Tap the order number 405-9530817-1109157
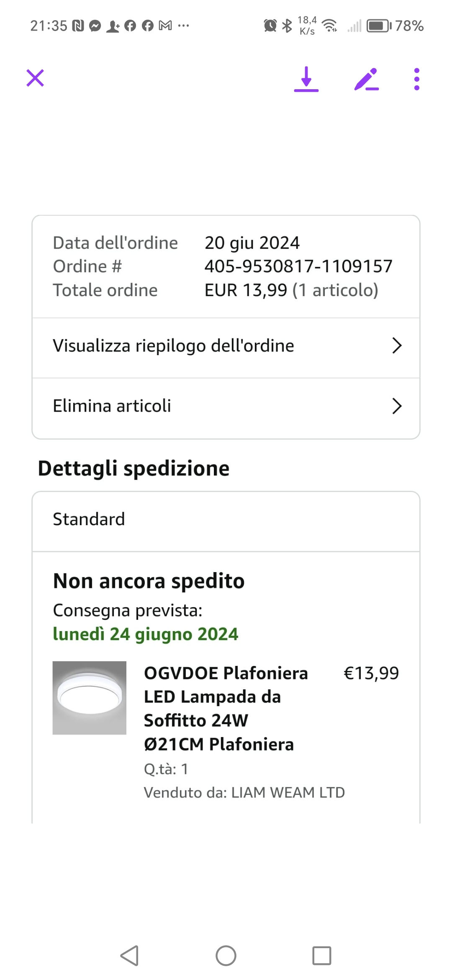 pos(298,266)
